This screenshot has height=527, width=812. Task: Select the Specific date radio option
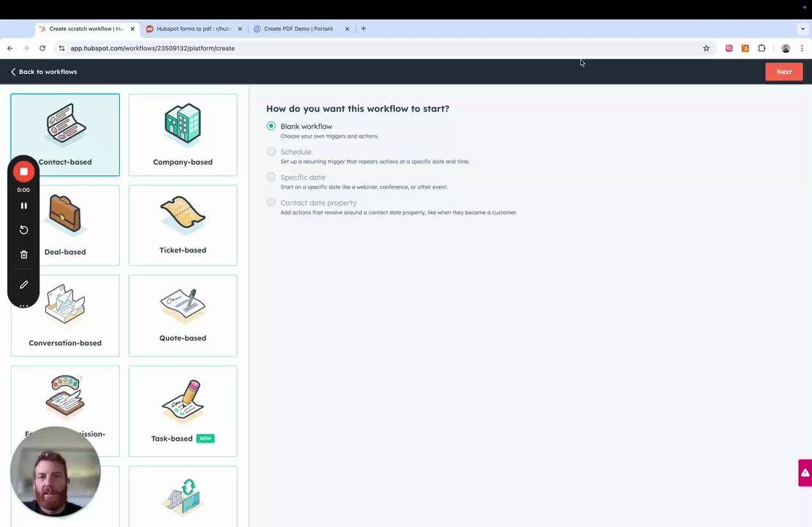click(x=271, y=176)
